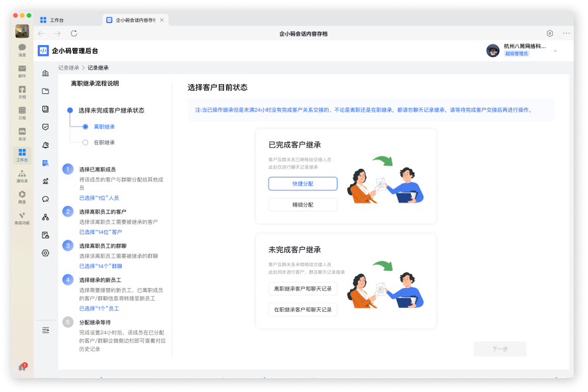Select the 在职继承 radio option

(86, 142)
